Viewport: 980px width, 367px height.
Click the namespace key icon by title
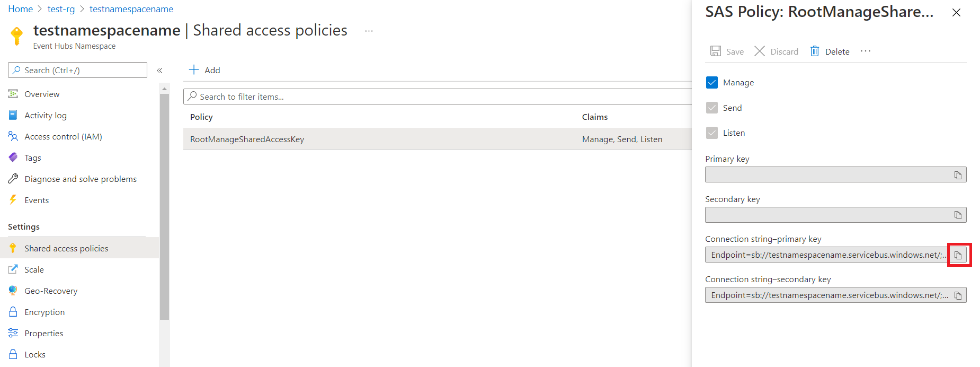pos(17,36)
